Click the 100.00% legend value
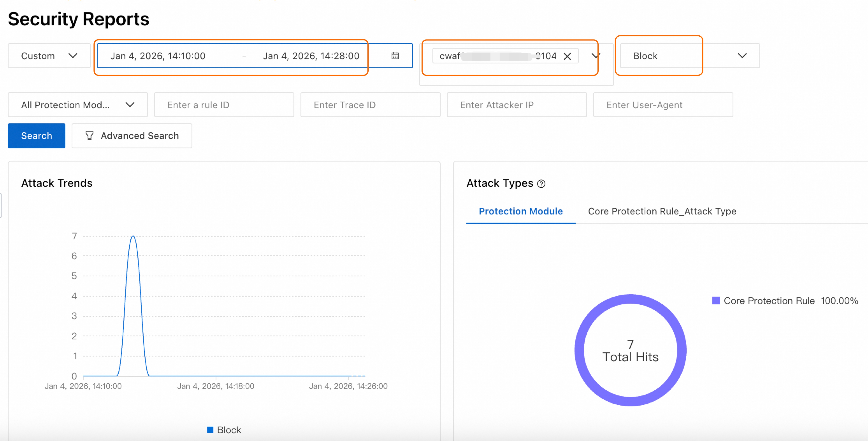The width and height of the screenshot is (868, 441). 839,300
